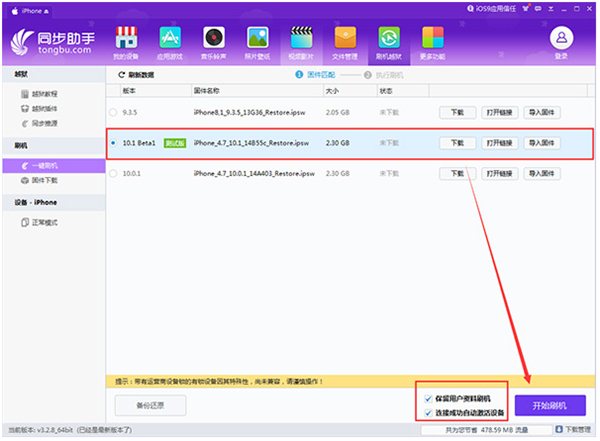Screen dimensions: 600x441
Task: Select the 9.3.5 firmware radio button
Action: pos(113,112)
